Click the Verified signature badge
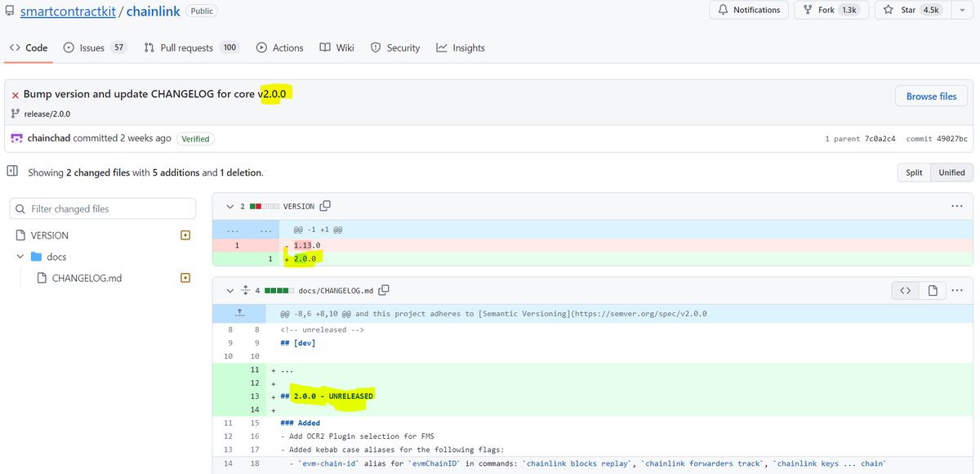 (195, 139)
